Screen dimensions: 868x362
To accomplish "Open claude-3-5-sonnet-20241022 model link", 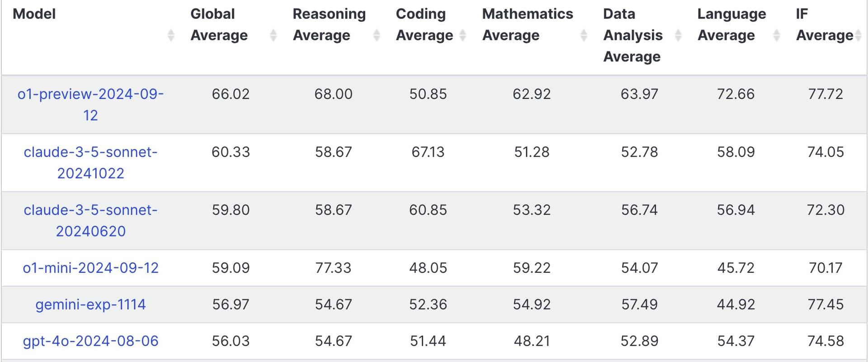I will 90,162.
